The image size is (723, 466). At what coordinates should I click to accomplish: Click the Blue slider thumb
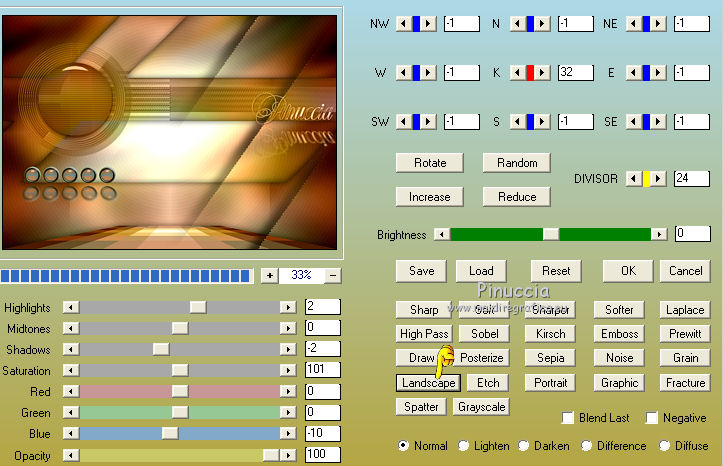(170, 433)
